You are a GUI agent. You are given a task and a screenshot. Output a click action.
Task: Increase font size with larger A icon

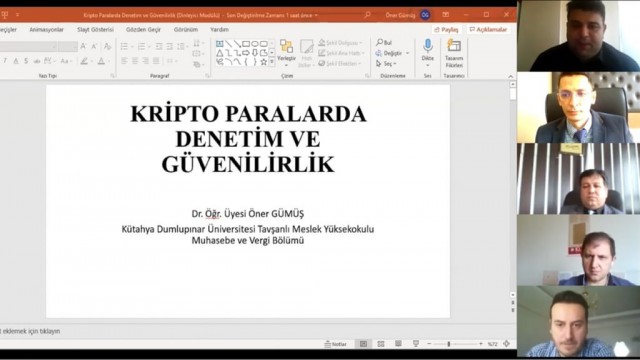point(83,47)
